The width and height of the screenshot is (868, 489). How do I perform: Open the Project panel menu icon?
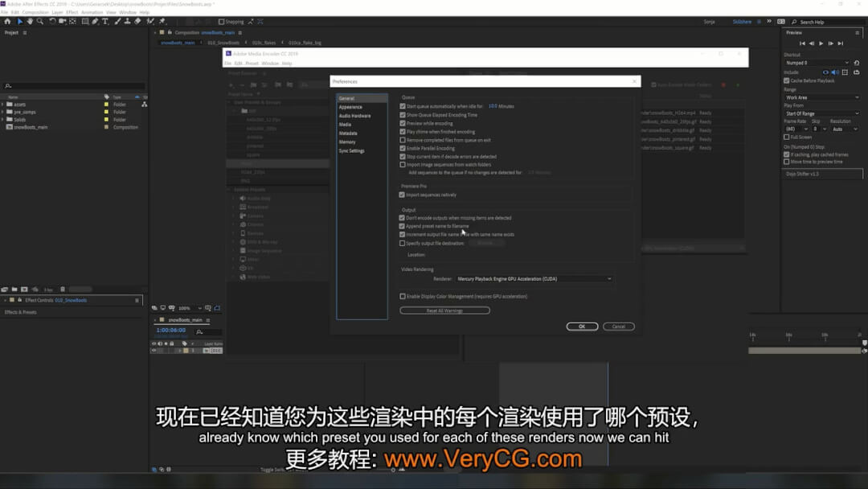point(25,33)
